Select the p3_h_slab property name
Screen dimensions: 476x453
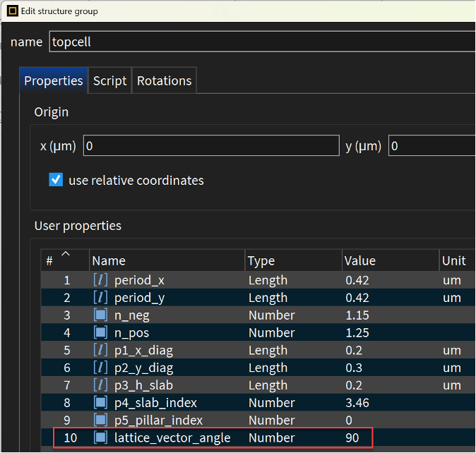tap(143, 385)
